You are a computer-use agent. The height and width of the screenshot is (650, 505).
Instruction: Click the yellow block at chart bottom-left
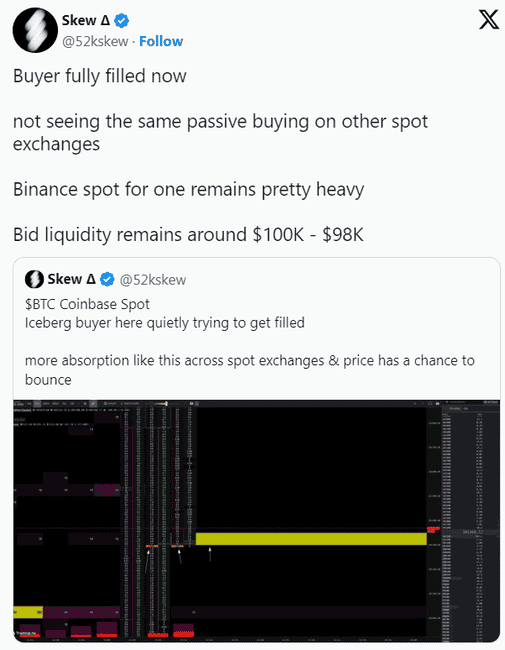click(28, 612)
